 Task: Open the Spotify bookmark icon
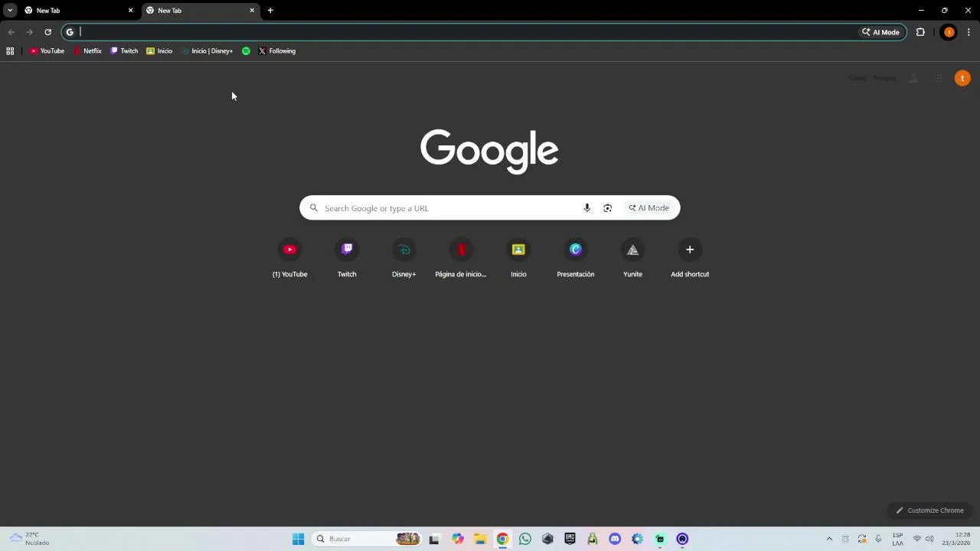point(246,51)
